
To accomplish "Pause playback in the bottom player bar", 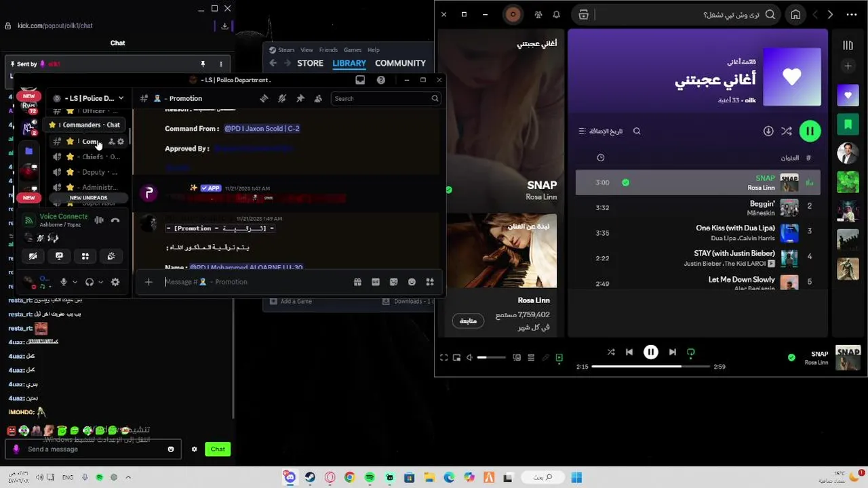I will (650, 352).
